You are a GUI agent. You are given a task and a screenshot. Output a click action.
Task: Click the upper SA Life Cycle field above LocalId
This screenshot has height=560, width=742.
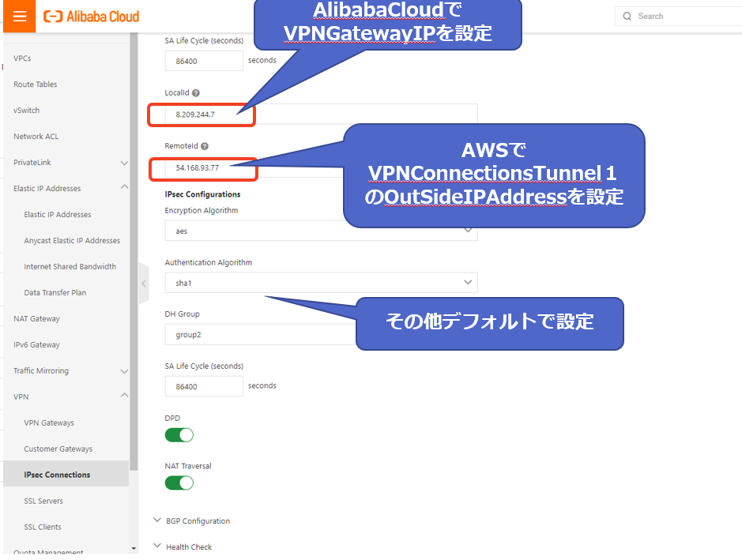click(x=204, y=61)
